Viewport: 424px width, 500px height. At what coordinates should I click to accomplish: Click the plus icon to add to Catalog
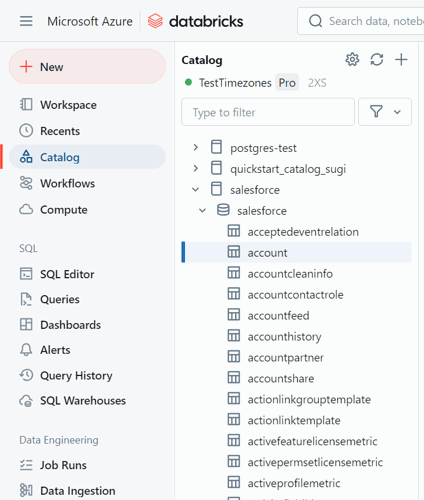[x=401, y=60]
